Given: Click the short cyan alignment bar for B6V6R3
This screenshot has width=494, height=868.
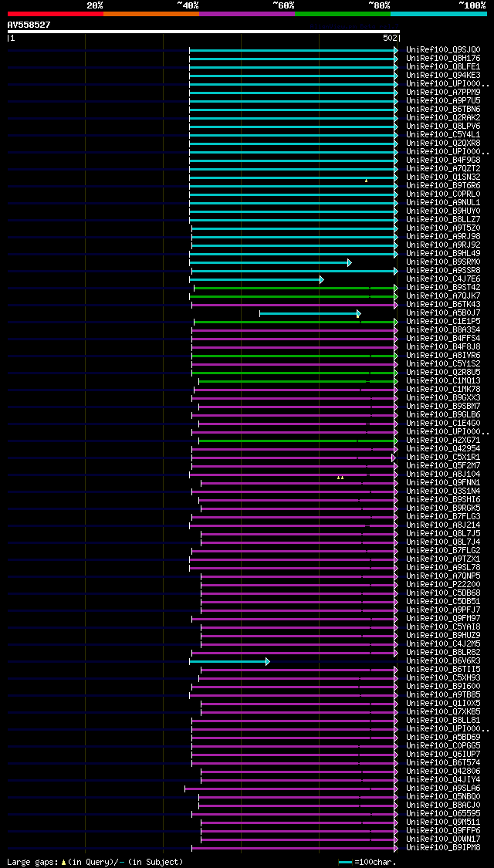Looking at the screenshot, I should [229, 661].
